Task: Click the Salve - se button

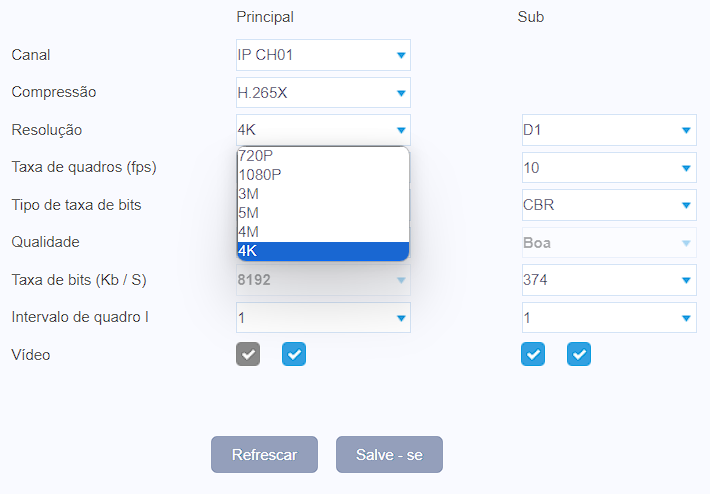Action: (x=389, y=455)
